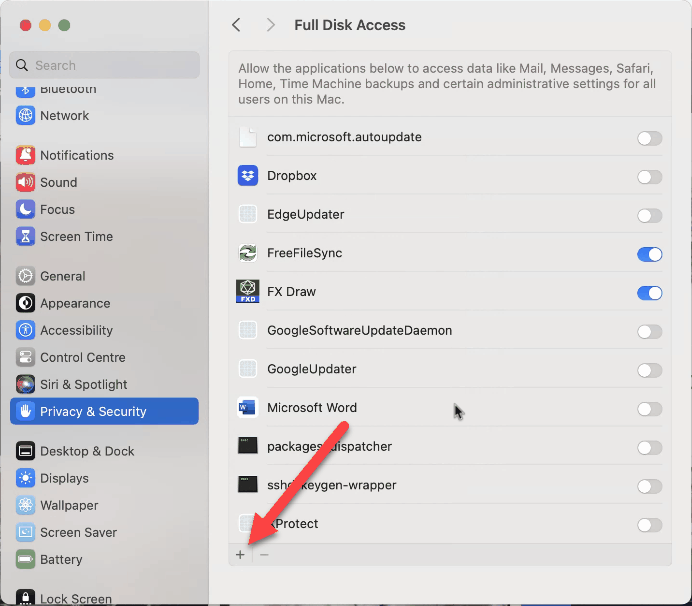Screen dimensions: 692x606
Task: Open Lock Screen settings
Action: (x=104, y=598)
